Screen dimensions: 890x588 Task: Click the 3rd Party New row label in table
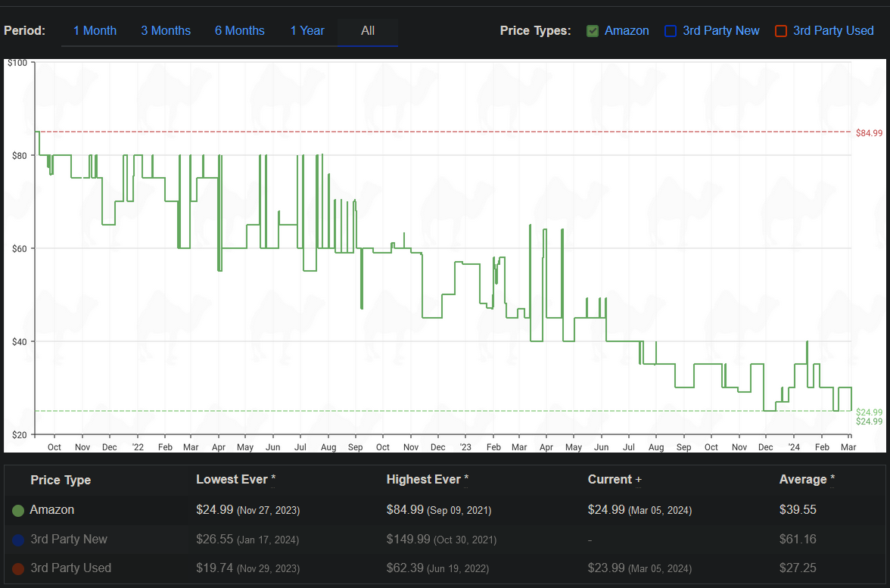(x=69, y=539)
